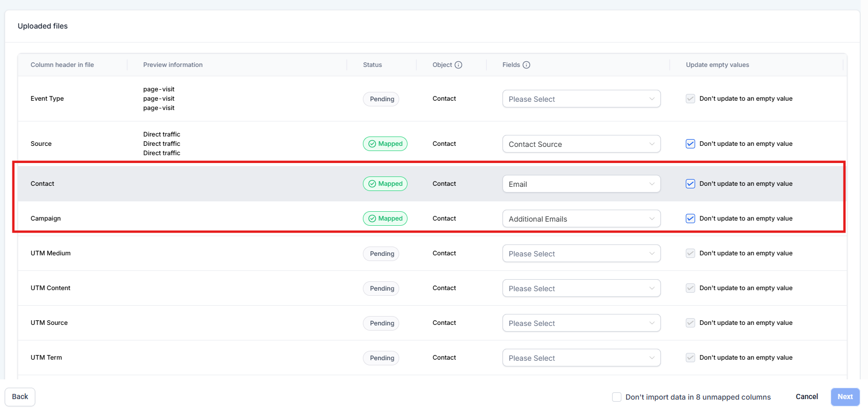Expand the Contact Source field dropdown
The height and width of the screenshot is (410, 868).
pyautogui.click(x=581, y=144)
